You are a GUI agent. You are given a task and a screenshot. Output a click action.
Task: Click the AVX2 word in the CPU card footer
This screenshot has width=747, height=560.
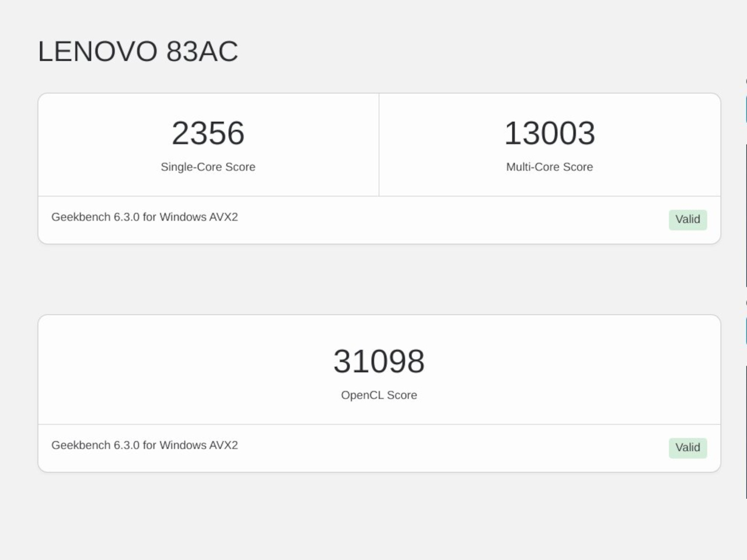[x=223, y=217]
